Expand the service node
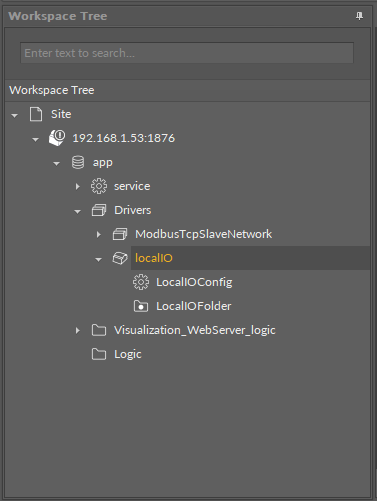Screen dimensions: 377x501 pyautogui.click(x=77, y=186)
